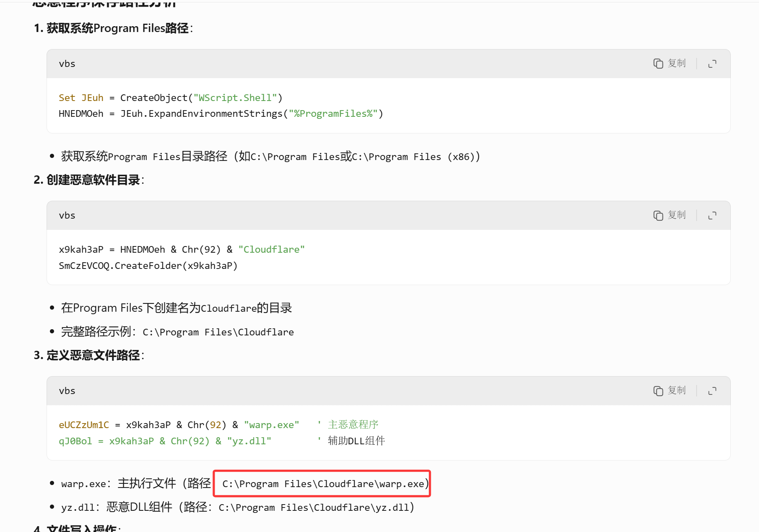Image resolution: width=759 pixels, height=532 pixels.
Task: Click heading 获取系统Program Files路径
Action: coord(118,28)
